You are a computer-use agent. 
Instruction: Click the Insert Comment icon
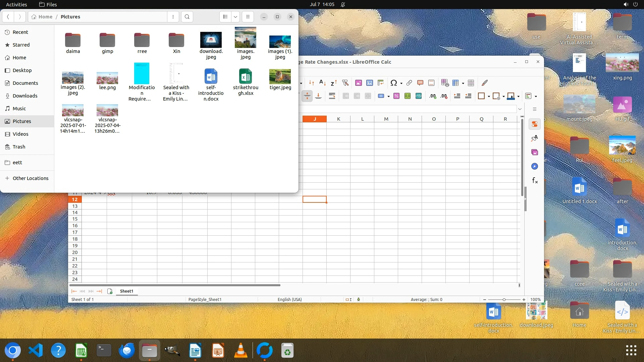[x=420, y=83]
